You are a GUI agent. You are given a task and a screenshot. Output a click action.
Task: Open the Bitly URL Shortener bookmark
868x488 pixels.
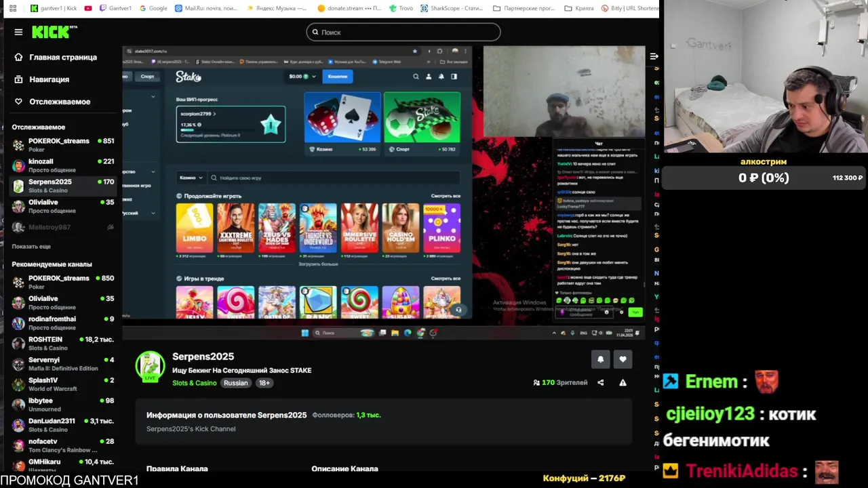(630, 8)
